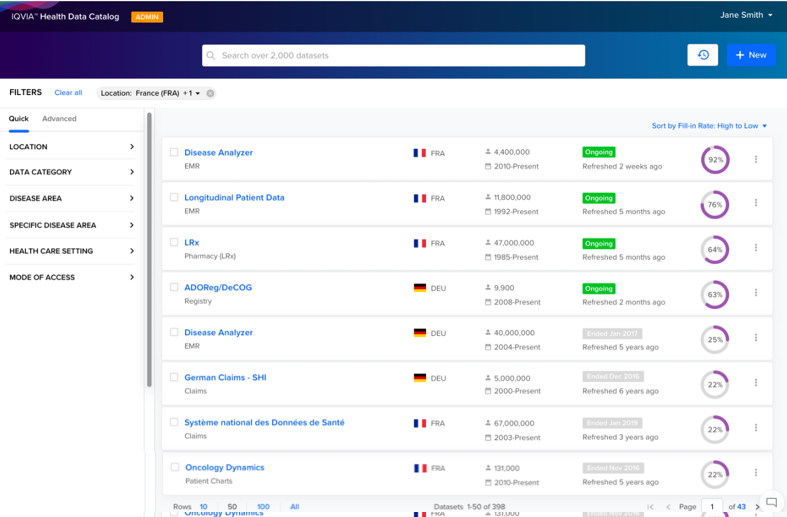Expand the LOCATION filter section
The height and width of the screenshot is (517, 787).
[72, 147]
